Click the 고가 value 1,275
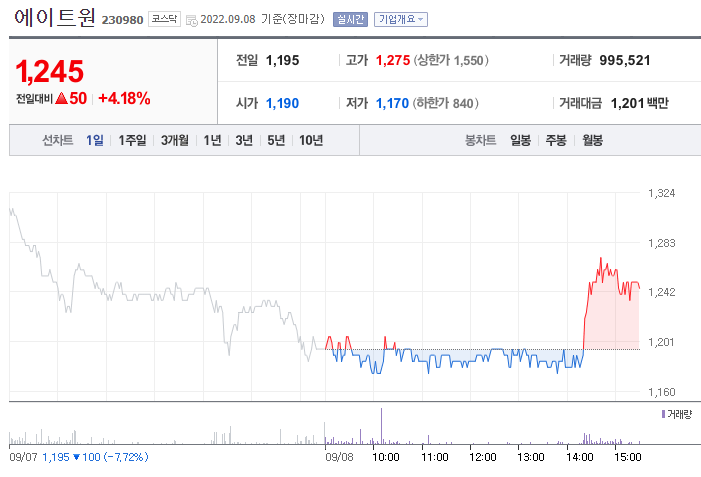The width and height of the screenshot is (701, 477). point(393,60)
